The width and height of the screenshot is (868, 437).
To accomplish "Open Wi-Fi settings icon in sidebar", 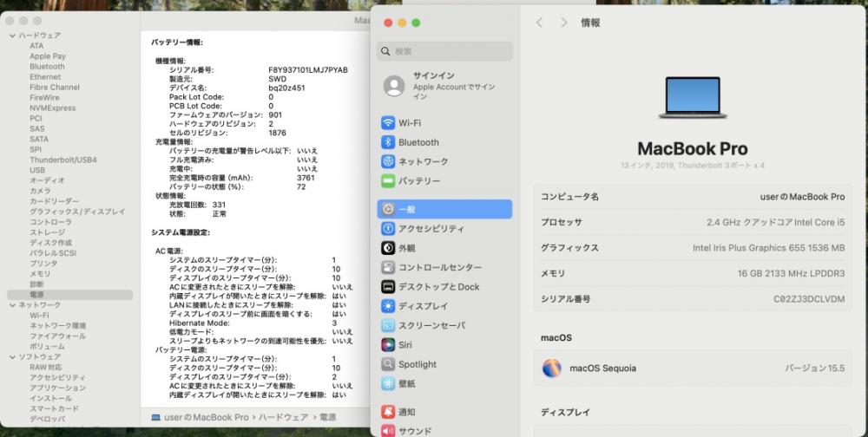I will (x=388, y=123).
